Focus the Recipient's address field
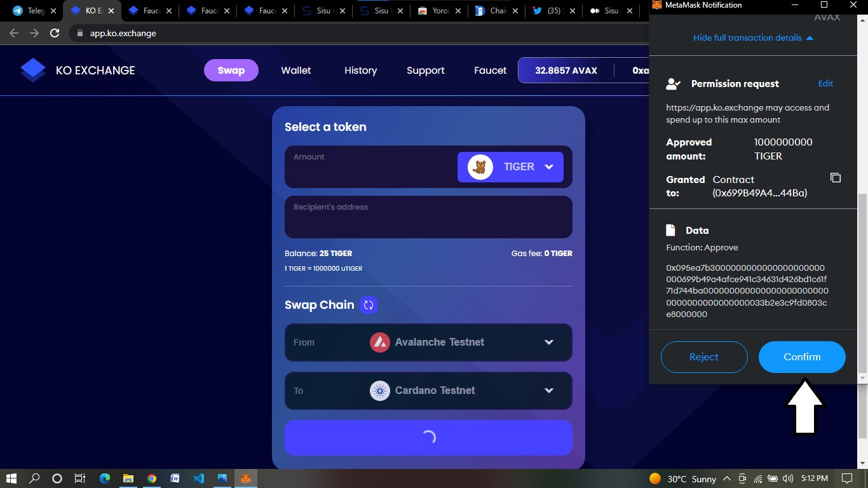 [x=428, y=217]
